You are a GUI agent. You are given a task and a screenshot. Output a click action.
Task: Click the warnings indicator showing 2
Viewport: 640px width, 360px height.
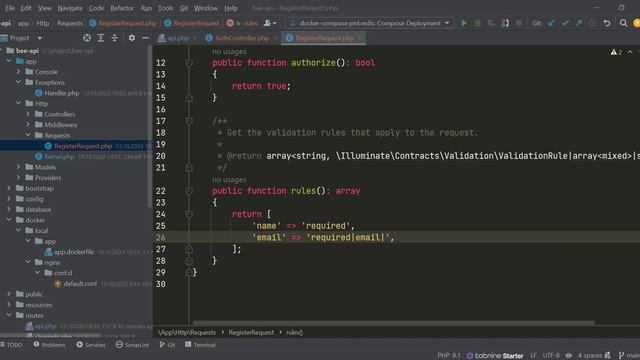pos(616,52)
